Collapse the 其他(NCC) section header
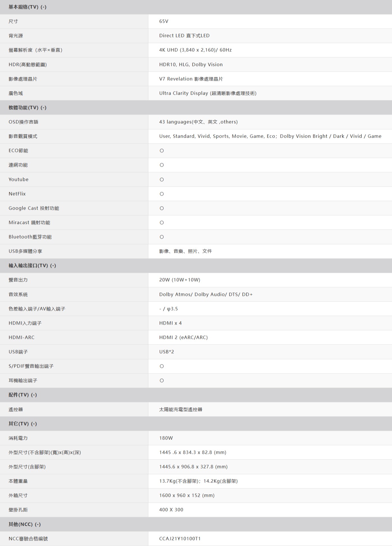This screenshot has height=546, width=392. point(24,524)
